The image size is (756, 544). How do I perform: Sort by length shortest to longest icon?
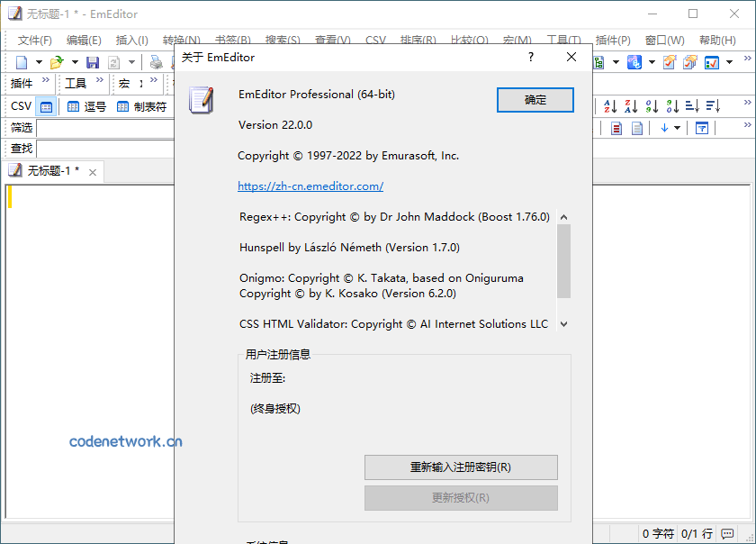click(x=692, y=106)
